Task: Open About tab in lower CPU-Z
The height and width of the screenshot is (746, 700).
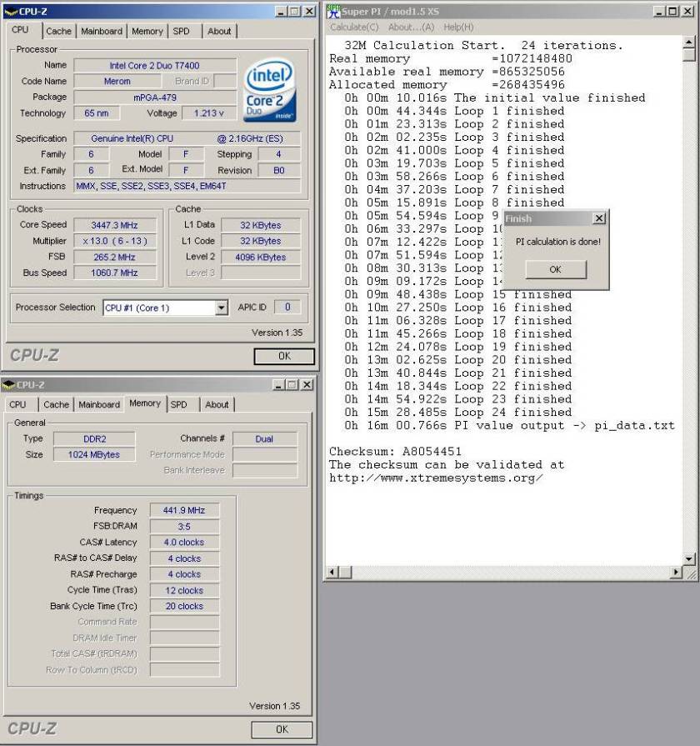Action: [217, 404]
